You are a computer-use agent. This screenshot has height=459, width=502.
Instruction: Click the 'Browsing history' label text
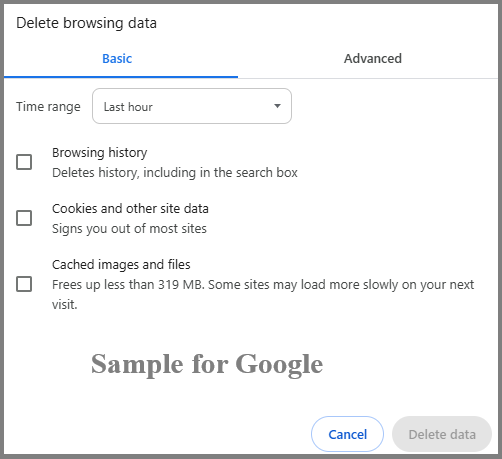coord(100,153)
